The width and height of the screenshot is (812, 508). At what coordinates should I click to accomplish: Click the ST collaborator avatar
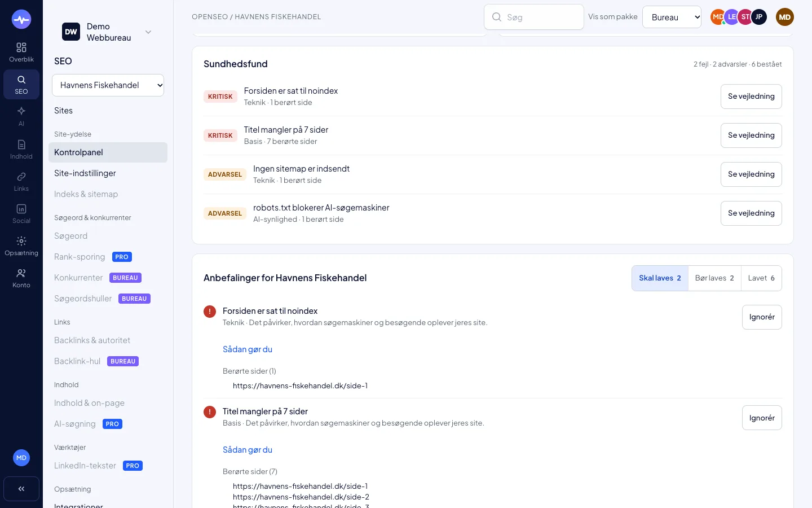click(x=745, y=17)
